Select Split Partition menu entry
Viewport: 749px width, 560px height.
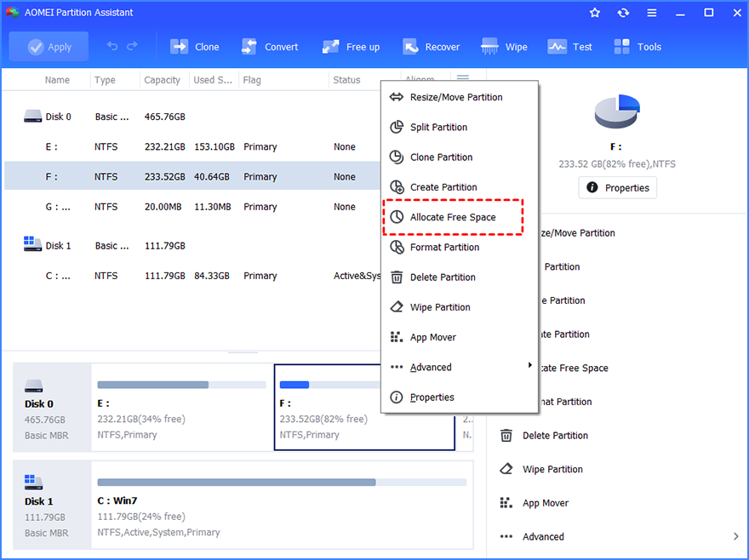[438, 127]
